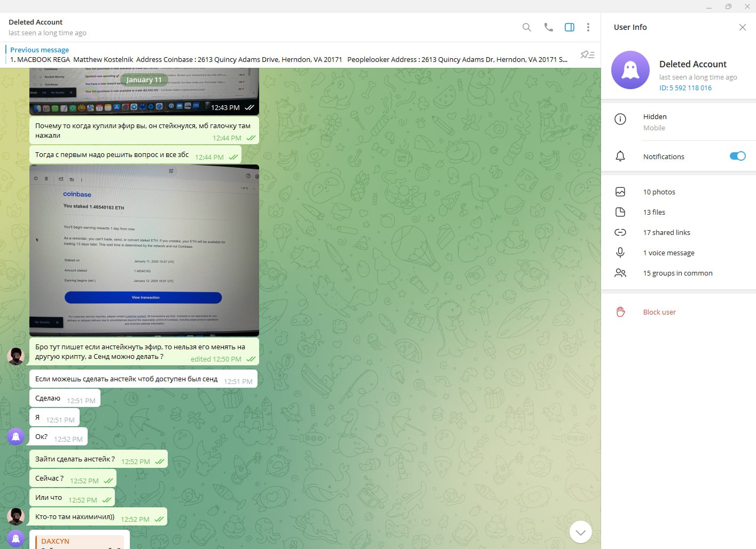Maximize or restore the Telegram window
Viewport: 756px width, 549px height.
click(x=728, y=6)
